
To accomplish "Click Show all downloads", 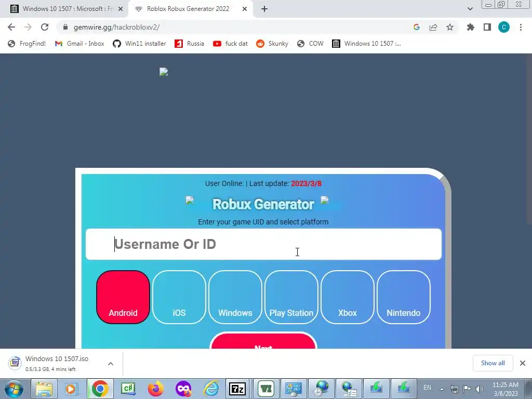I will pyautogui.click(x=493, y=363).
